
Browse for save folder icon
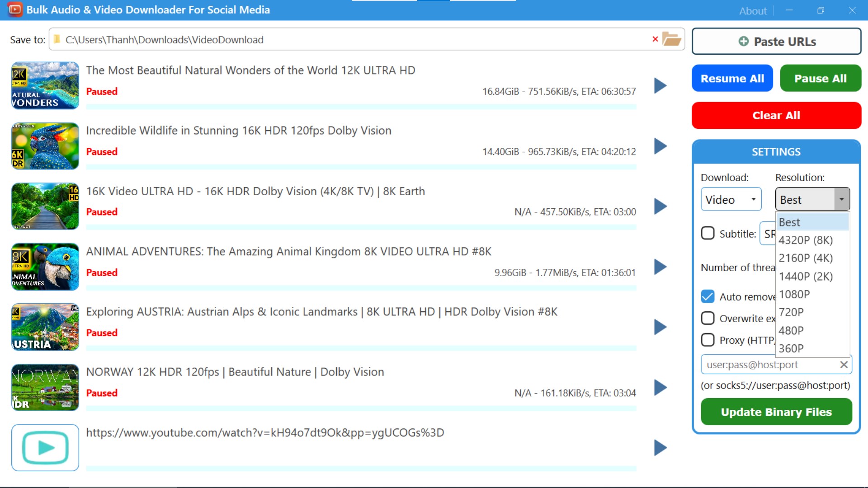click(x=671, y=39)
